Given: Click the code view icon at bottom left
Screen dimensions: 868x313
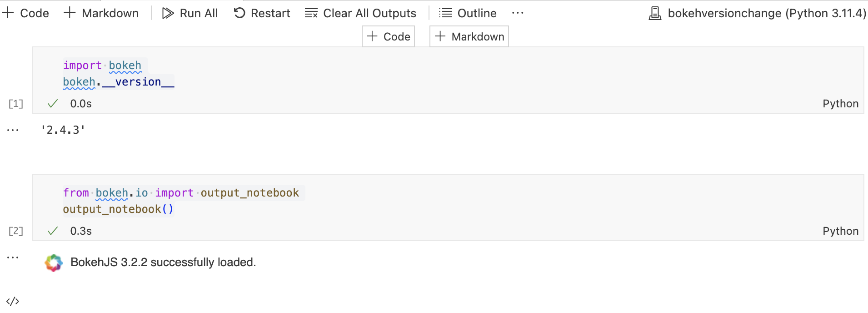Looking at the screenshot, I should [x=12, y=300].
